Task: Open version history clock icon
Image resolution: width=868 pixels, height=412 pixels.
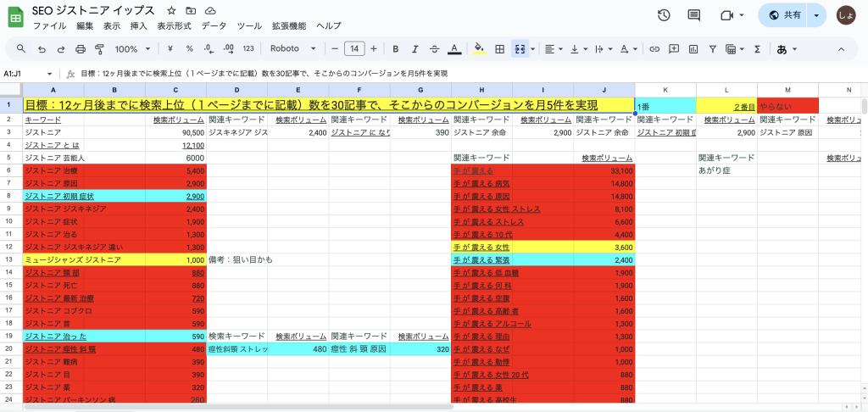Action: 664,15
